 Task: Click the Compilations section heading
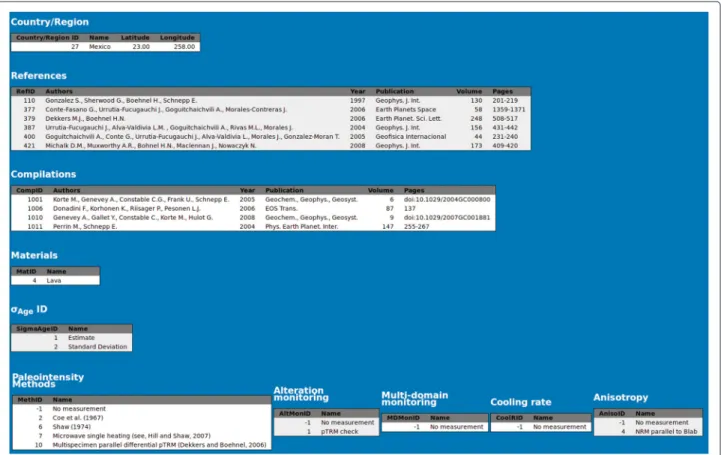[x=44, y=175]
